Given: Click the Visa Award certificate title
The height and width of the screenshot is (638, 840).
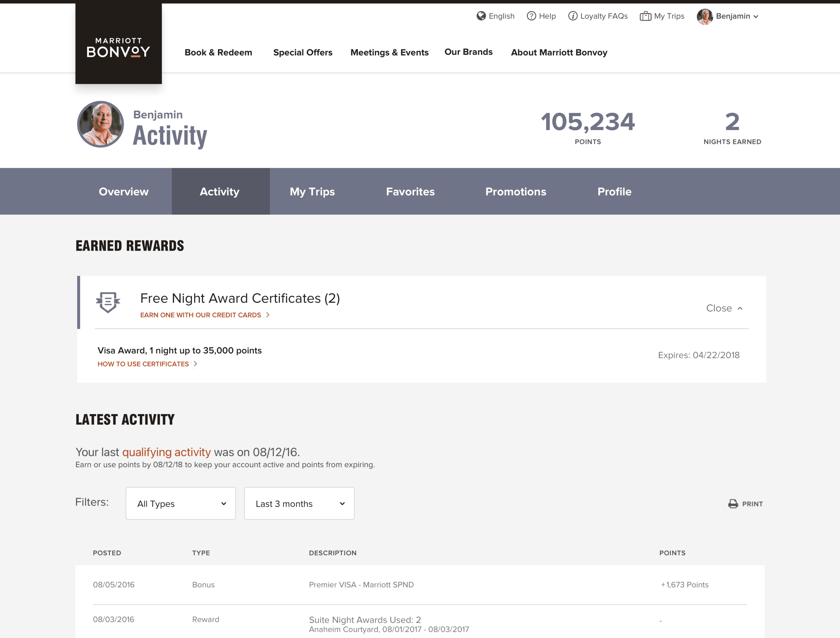Looking at the screenshot, I should 180,350.
